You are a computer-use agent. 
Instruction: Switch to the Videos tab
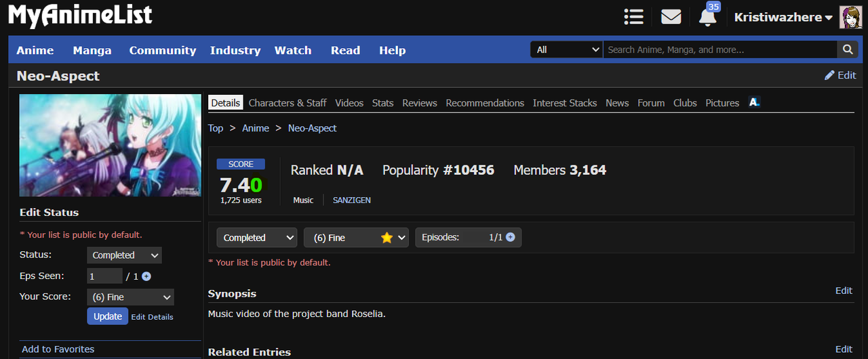click(x=349, y=103)
